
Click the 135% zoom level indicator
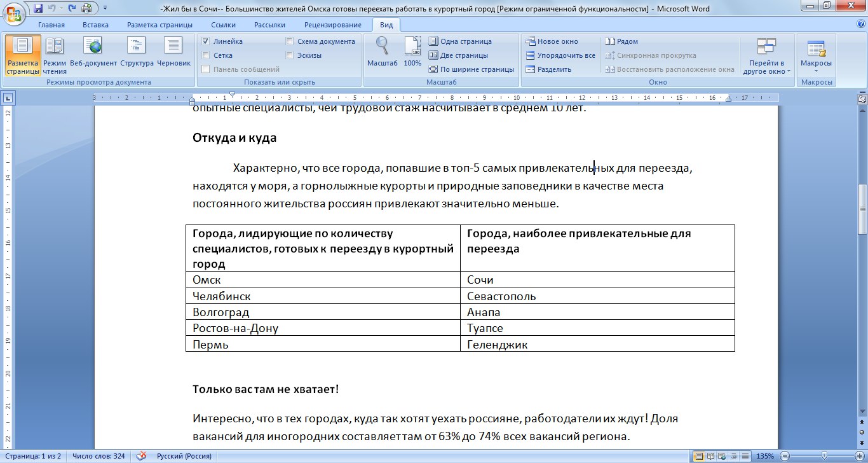tap(765, 456)
